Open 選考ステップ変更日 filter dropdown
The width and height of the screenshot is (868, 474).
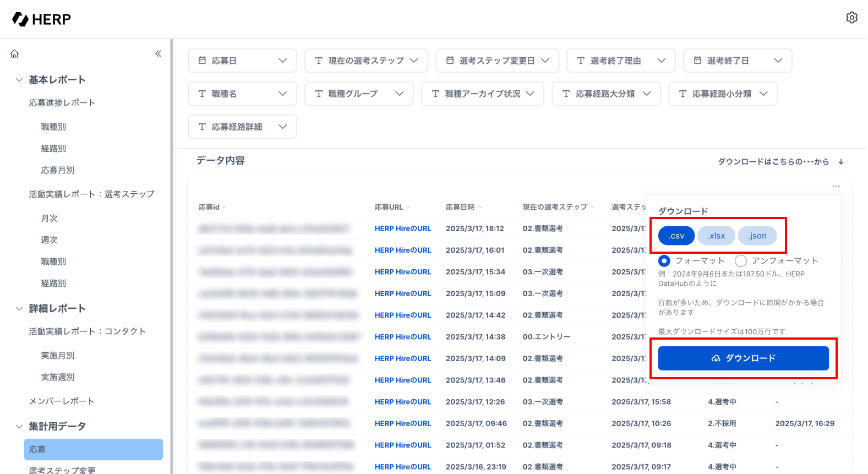[497, 61]
